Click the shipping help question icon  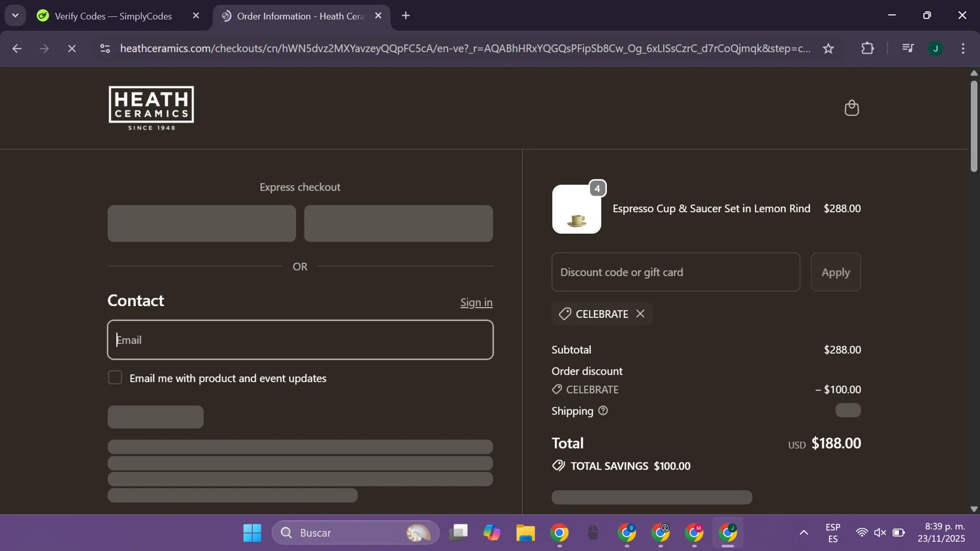(x=603, y=411)
